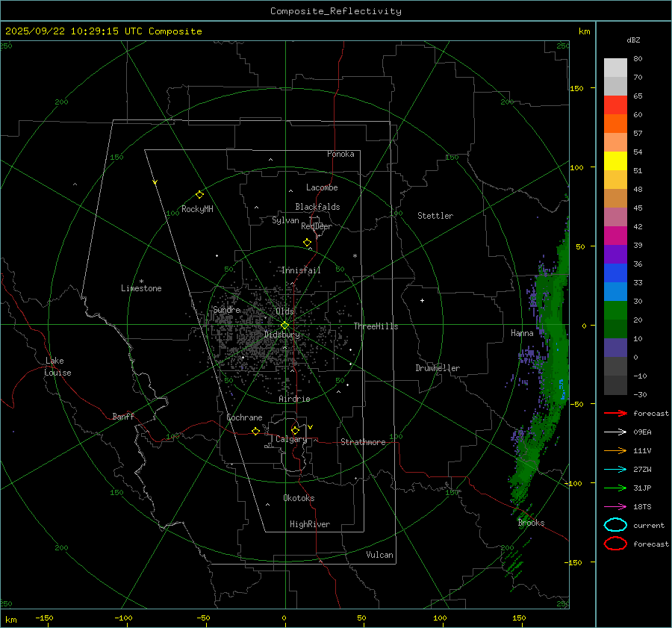Select the white 09EA arrow legend icon

615,432
